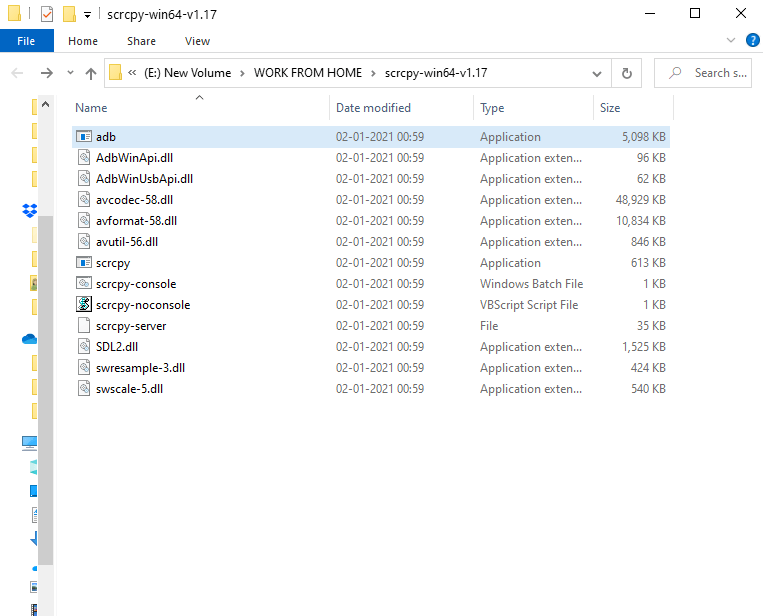Select file name scrcpy-console
The height and width of the screenshot is (616, 763).
[x=136, y=284]
